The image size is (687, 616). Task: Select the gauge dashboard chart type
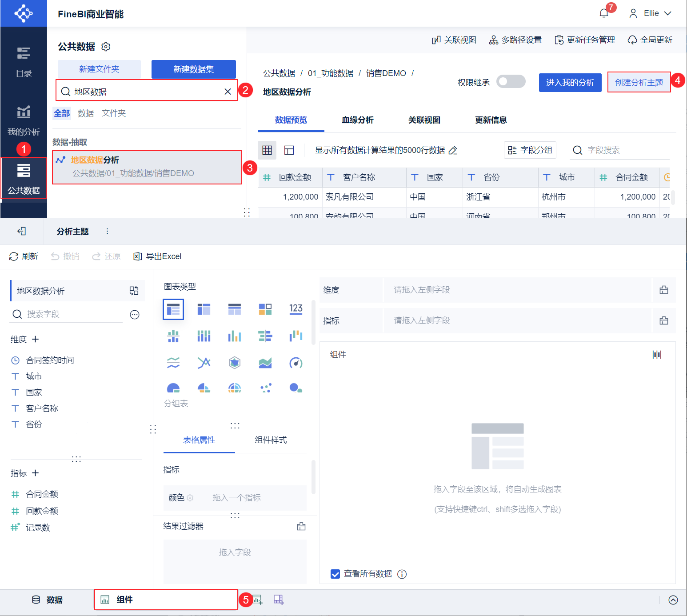click(x=296, y=363)
